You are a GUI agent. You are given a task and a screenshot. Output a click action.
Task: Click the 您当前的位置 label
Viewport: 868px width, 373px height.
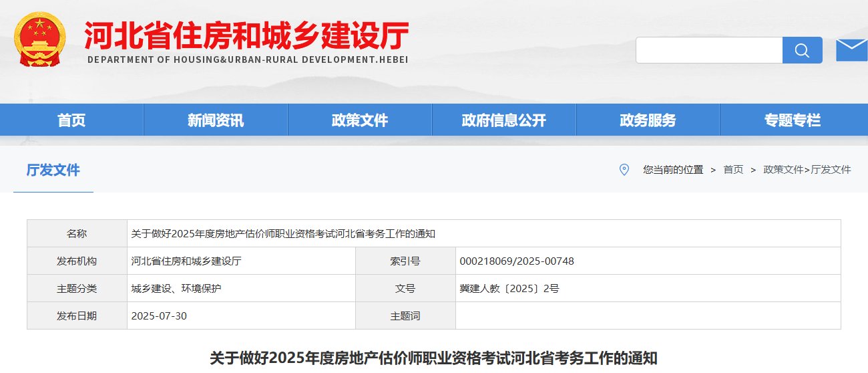tap(673, 170)
